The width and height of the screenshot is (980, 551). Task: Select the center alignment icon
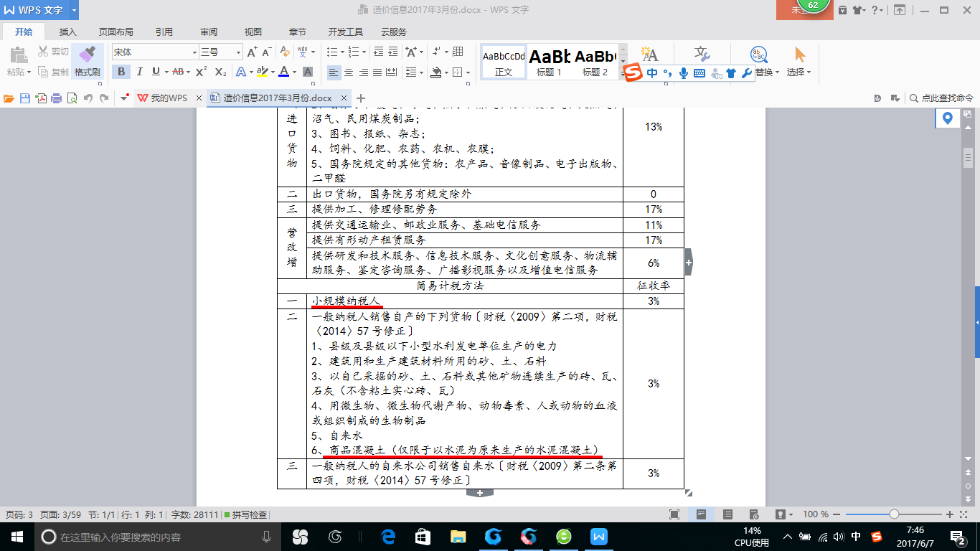pyautogui.click(x=349, y=72)
